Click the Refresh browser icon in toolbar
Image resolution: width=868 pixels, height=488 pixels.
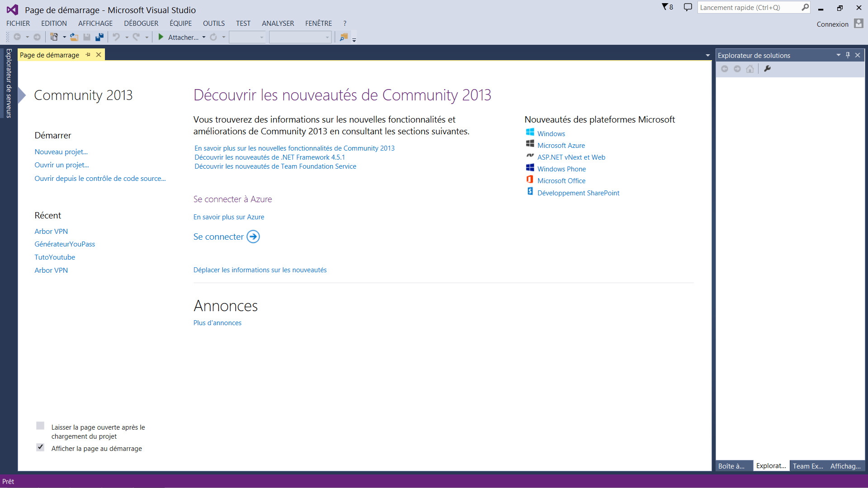[213, 37]
